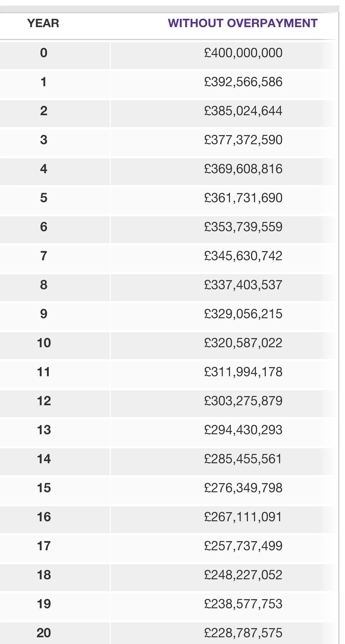Click the year 12 row label
The width and height of the screenshot is (345, 644).
[44, 401]
